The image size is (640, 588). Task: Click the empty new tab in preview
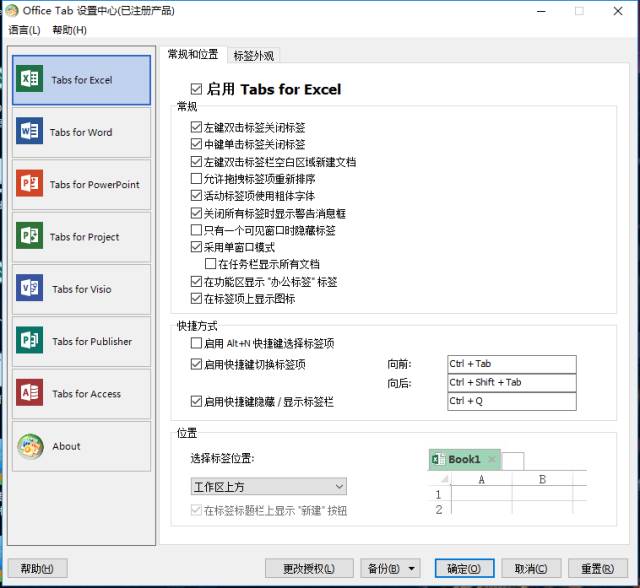click(513, 461)
